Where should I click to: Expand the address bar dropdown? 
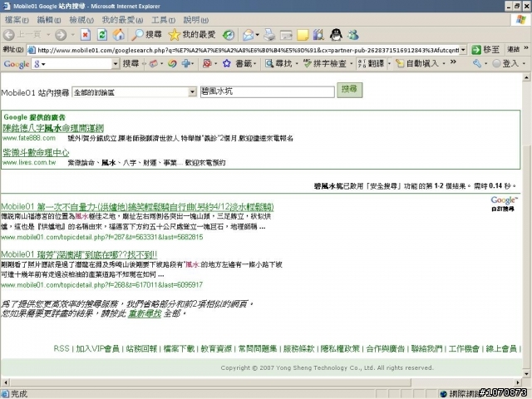tap(463, 50)
